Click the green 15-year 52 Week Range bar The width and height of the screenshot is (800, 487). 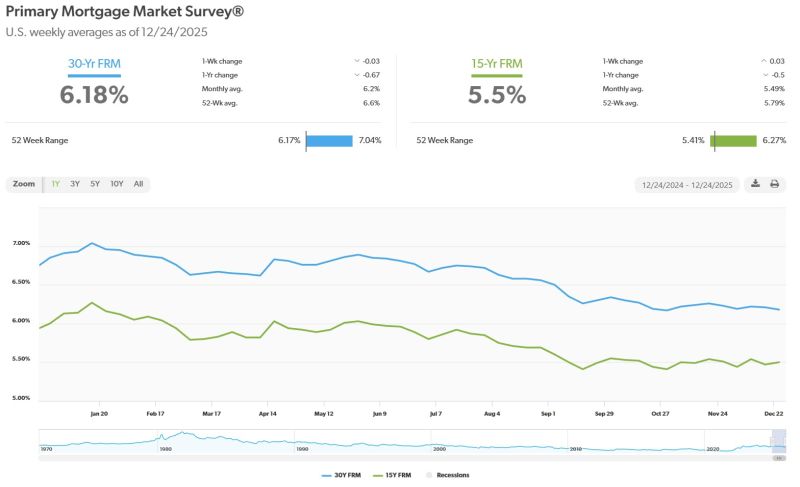click(734, 141)
